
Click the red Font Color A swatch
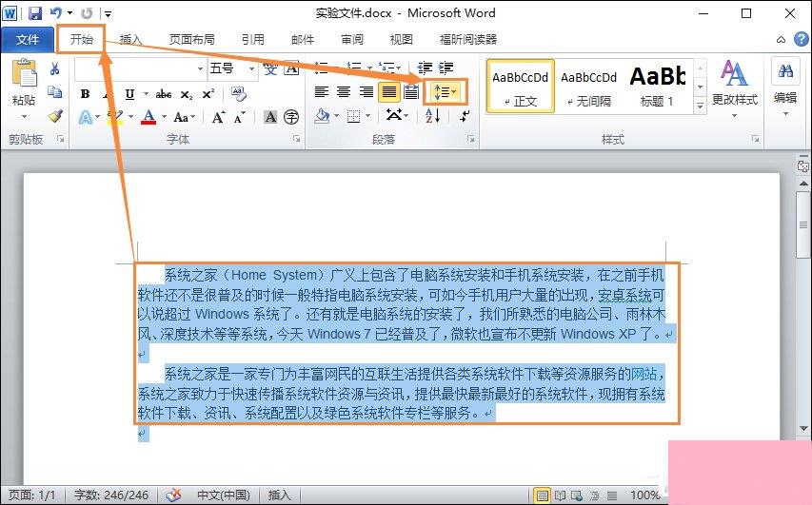point(149,118)
